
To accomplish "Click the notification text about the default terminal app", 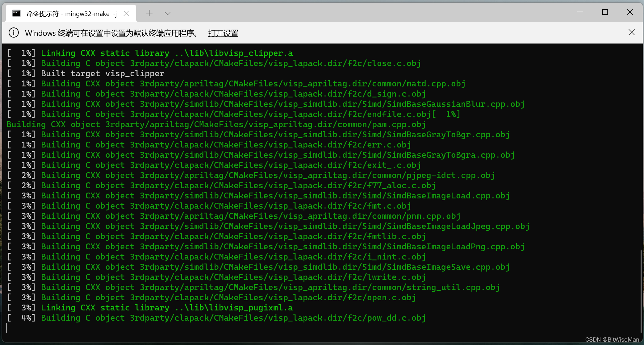I will (x=112, y=33).
